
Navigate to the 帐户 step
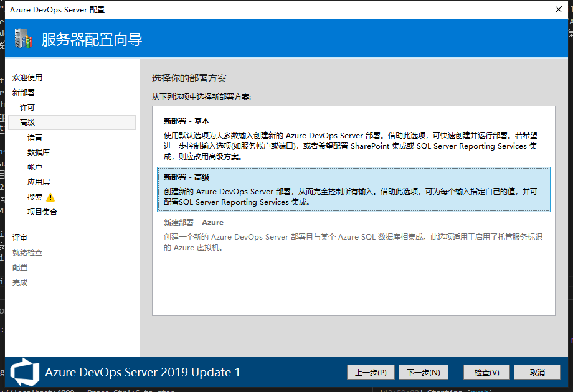point(35,167)
